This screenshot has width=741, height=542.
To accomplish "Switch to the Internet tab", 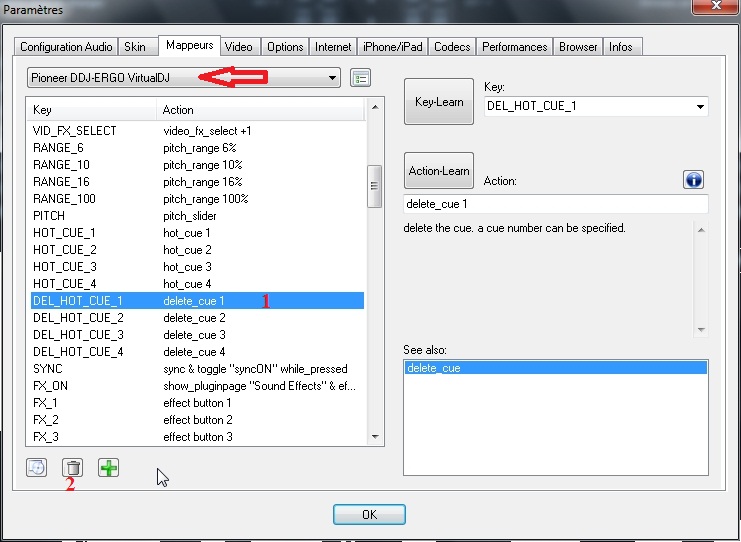I will 333,47.
